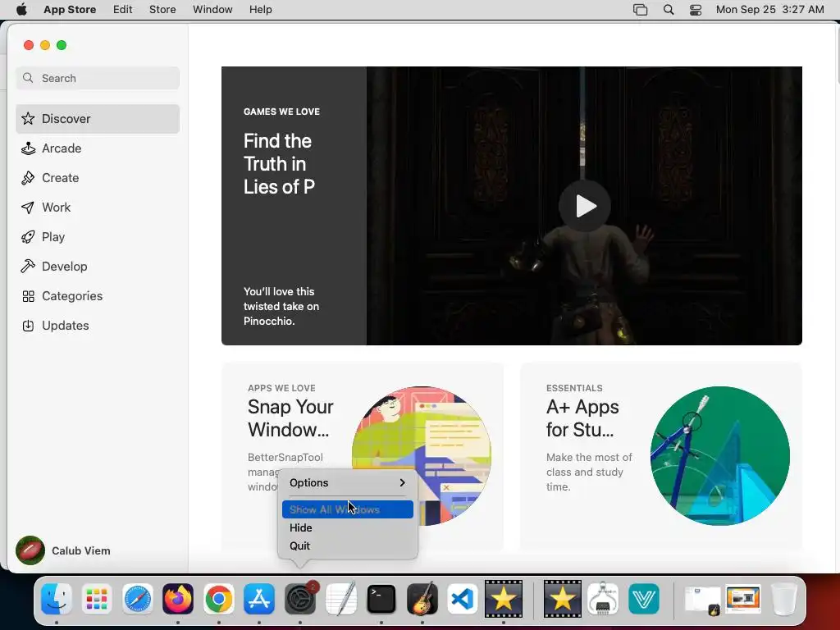Open the Store menu

pos(162,10)
